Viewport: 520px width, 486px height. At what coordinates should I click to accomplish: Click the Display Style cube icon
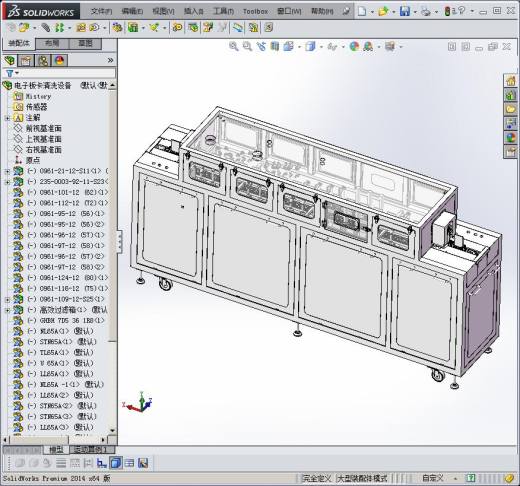[310, 46]
